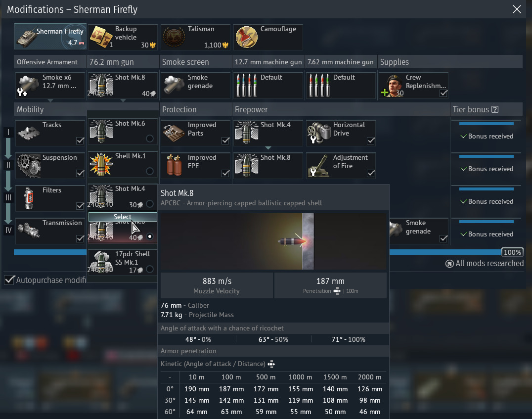Open the Transmission modification
Image resolution: width=532 pixels, height=419 pixels.
(28, 231)
